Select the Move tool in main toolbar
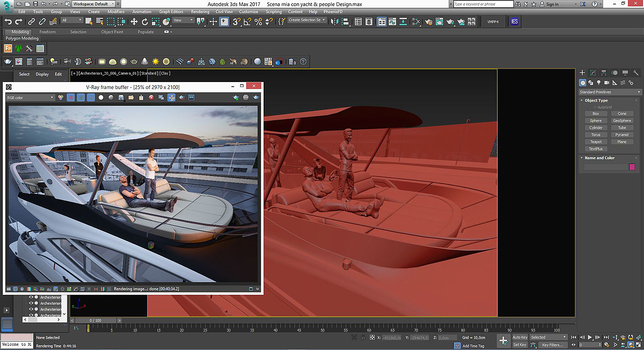The image size is (644, 350). tap(134, 22)
